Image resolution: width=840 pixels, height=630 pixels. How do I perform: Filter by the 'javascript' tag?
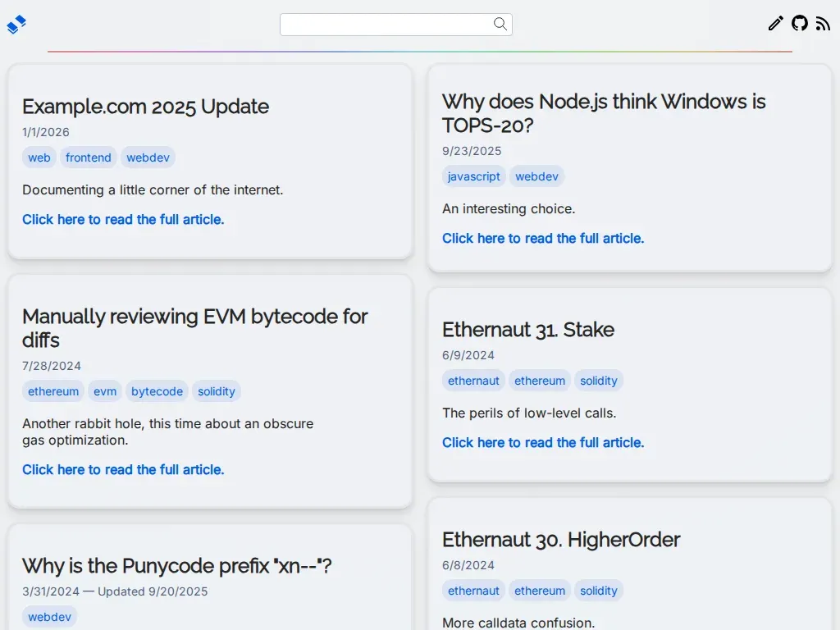click(473, 176)
